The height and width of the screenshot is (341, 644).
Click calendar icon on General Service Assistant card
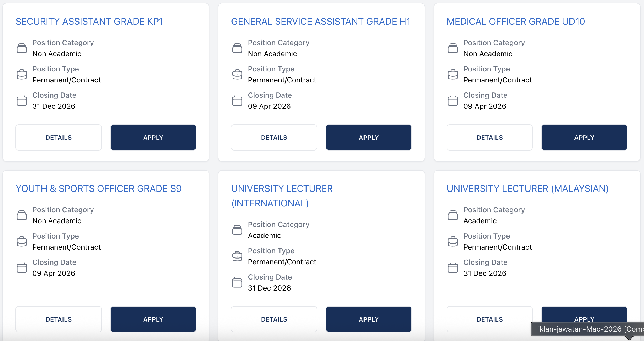[237, 101]
